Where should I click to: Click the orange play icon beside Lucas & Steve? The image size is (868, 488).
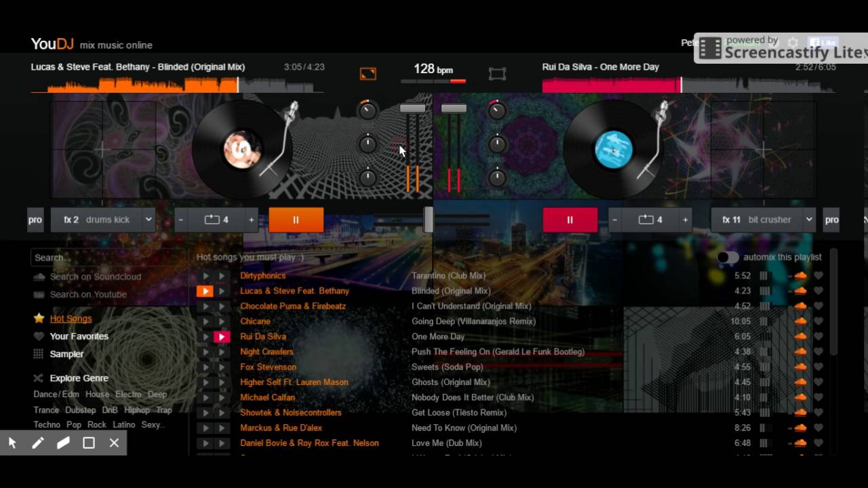205,291
